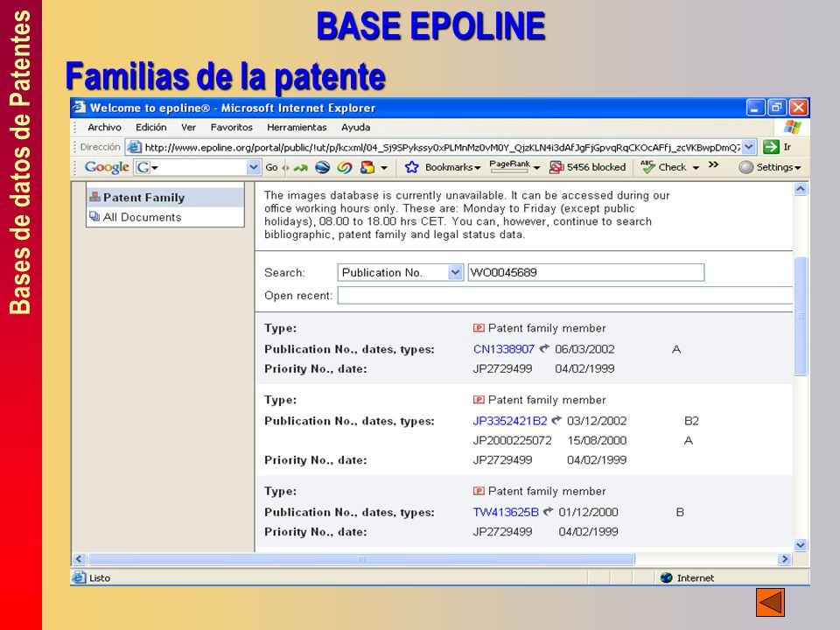Open the Archivo menu
The height and width of the screenshot is (630, 840).
pos(104,128)
